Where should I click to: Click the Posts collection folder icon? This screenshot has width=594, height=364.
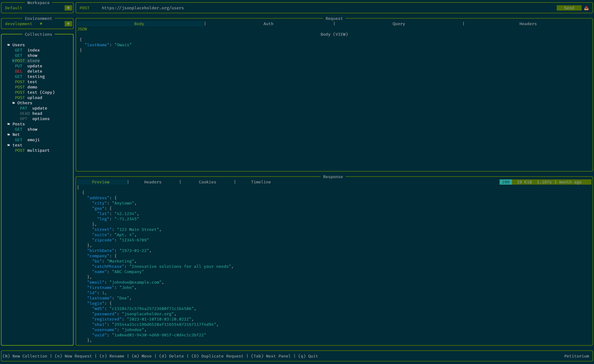pyautogui.click(x=9, y=124)
